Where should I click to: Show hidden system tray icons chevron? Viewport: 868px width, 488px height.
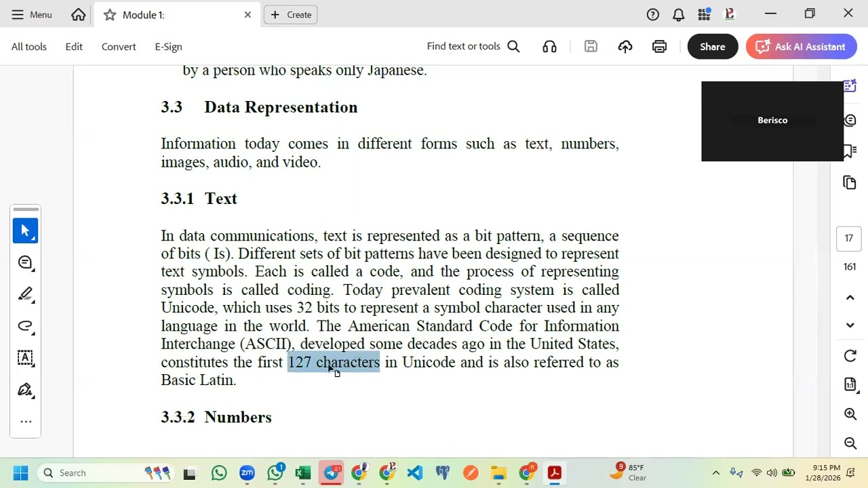coord(715,472)
